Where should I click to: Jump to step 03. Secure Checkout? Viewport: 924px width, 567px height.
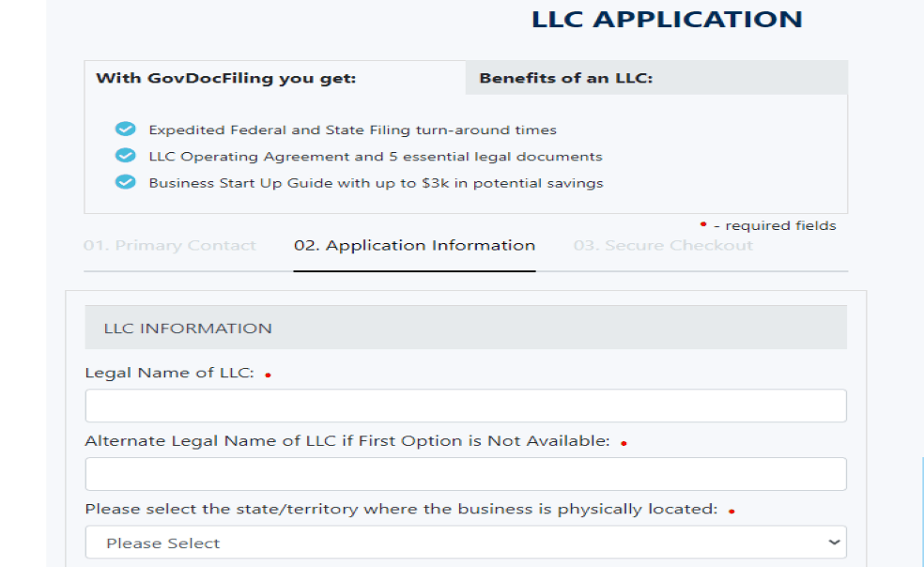663,245
